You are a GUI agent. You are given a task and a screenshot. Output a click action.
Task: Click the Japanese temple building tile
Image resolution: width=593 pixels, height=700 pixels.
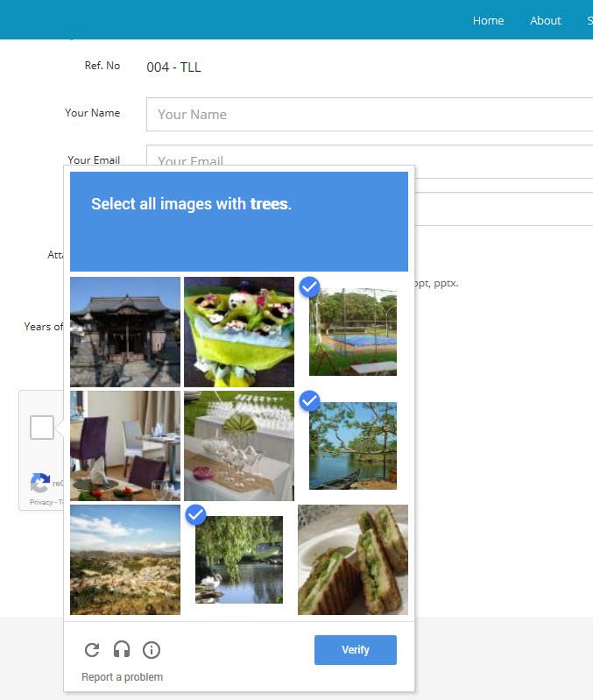click(x=125, y=332)
